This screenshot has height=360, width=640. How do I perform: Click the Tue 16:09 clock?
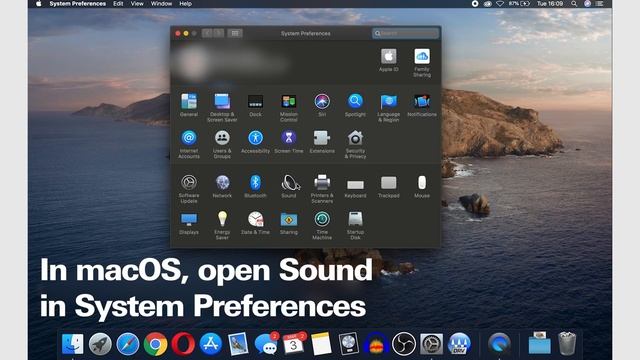point(550,4)
